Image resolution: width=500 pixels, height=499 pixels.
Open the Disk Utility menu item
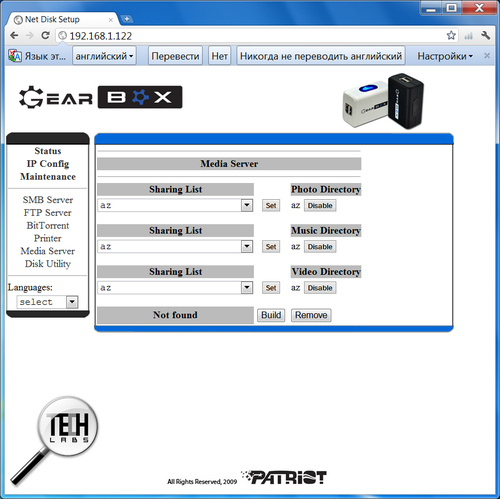coord(48,264)
